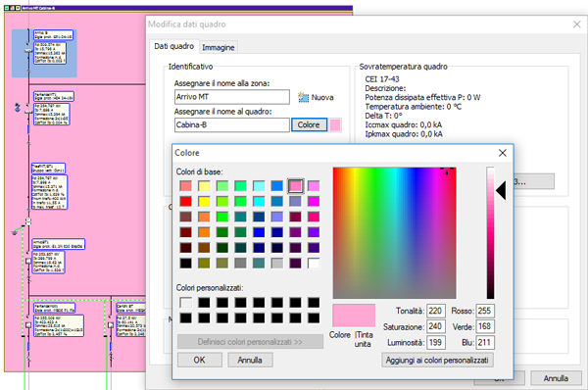The image size is (588, 390).
Task: Click the pink color preview next to Colore
Action: point(335,124)
